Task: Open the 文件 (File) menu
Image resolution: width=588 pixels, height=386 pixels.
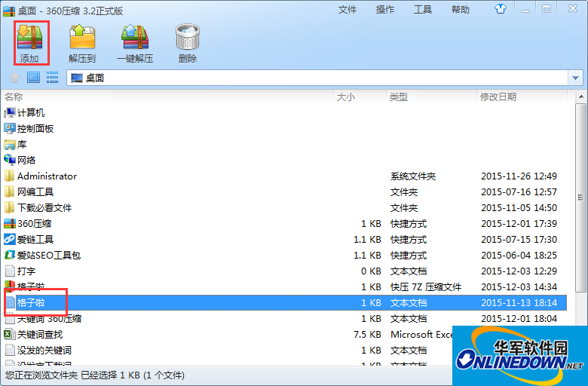Action: (348, 10)
